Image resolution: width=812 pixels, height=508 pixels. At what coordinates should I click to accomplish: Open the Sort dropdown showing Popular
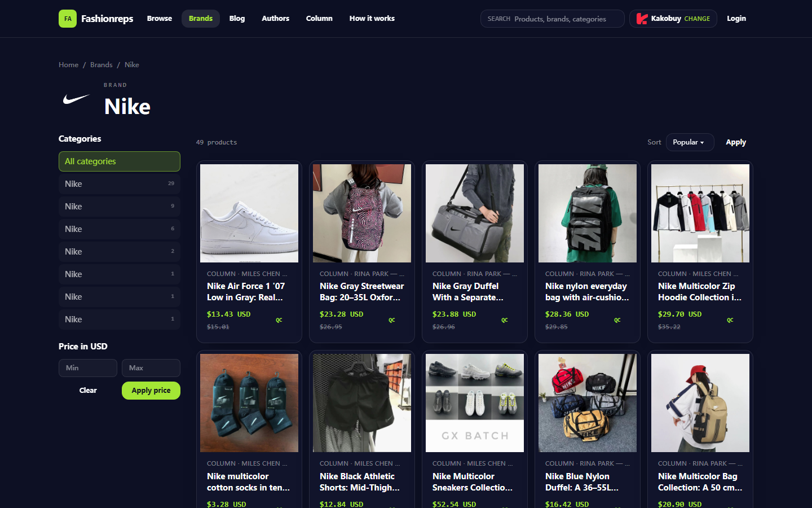tap(690, 142)
